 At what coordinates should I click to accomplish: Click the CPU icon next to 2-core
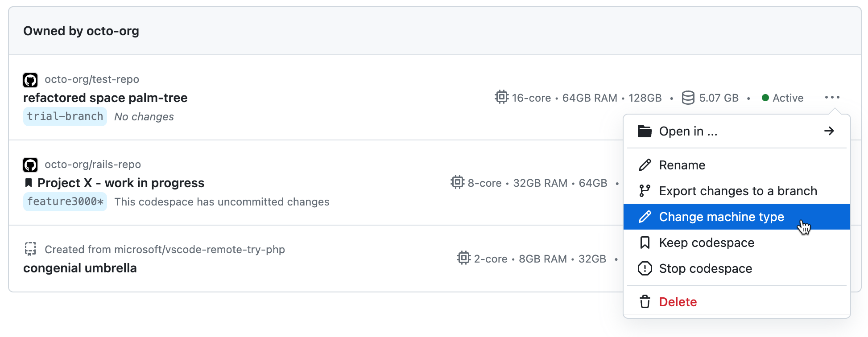464,258
